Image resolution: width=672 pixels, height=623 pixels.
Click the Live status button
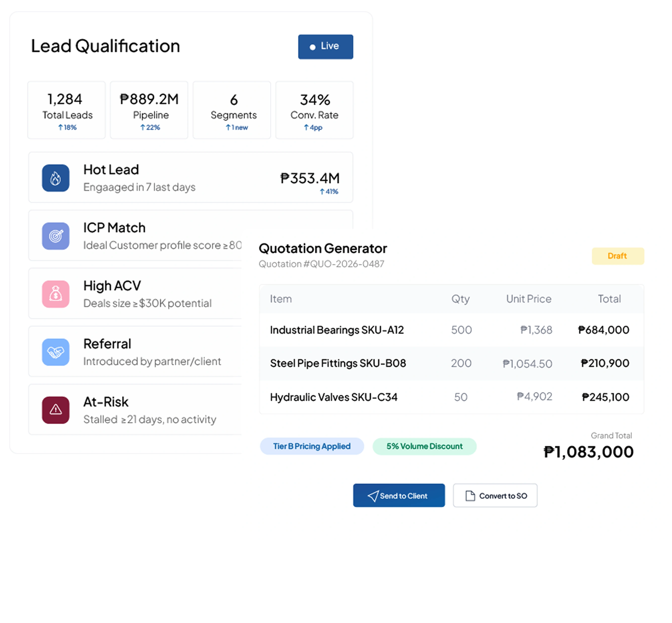click(326, 47)
